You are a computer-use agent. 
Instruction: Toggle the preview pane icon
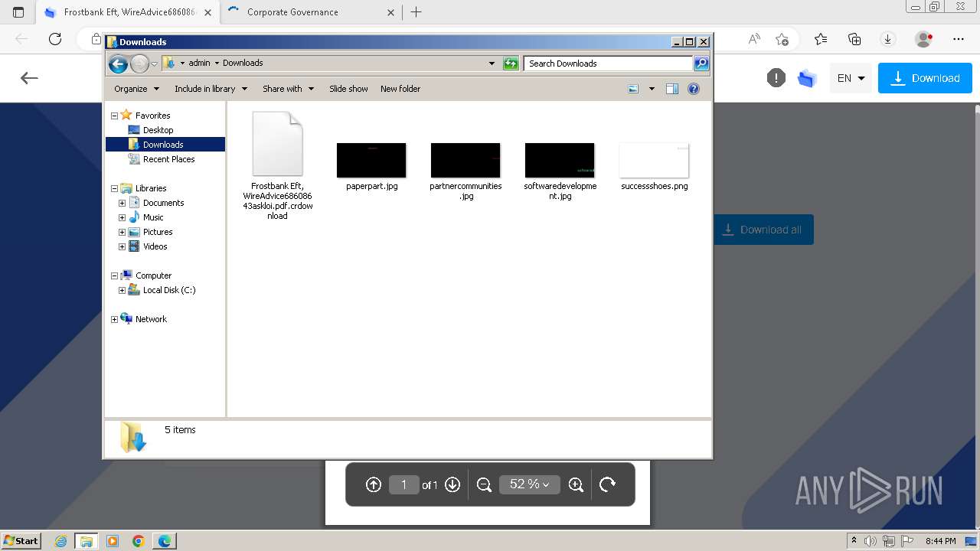672,89
